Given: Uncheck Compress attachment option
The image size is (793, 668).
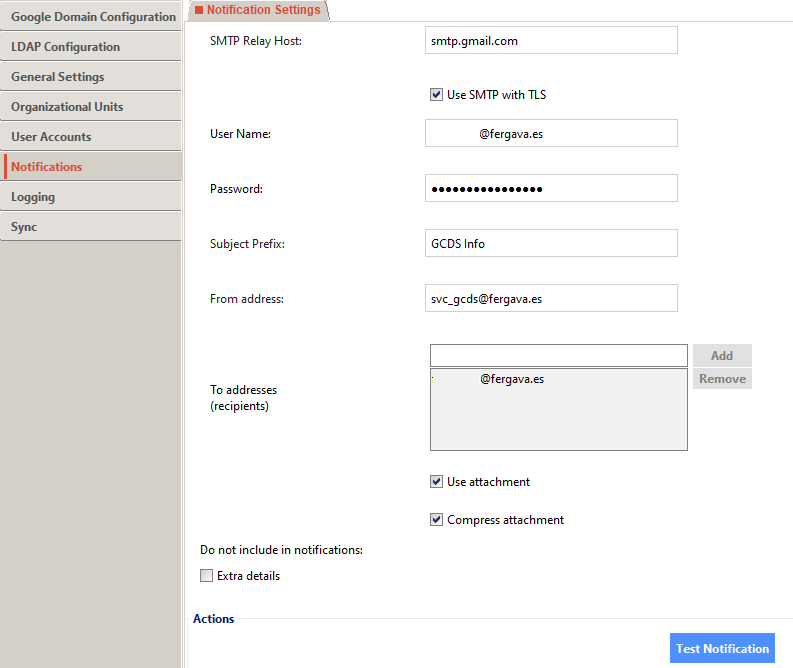Looking at the screenshot, I should 436,520.
